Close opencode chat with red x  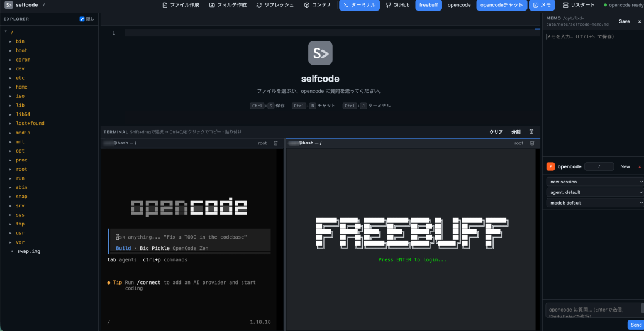point(640,166)
